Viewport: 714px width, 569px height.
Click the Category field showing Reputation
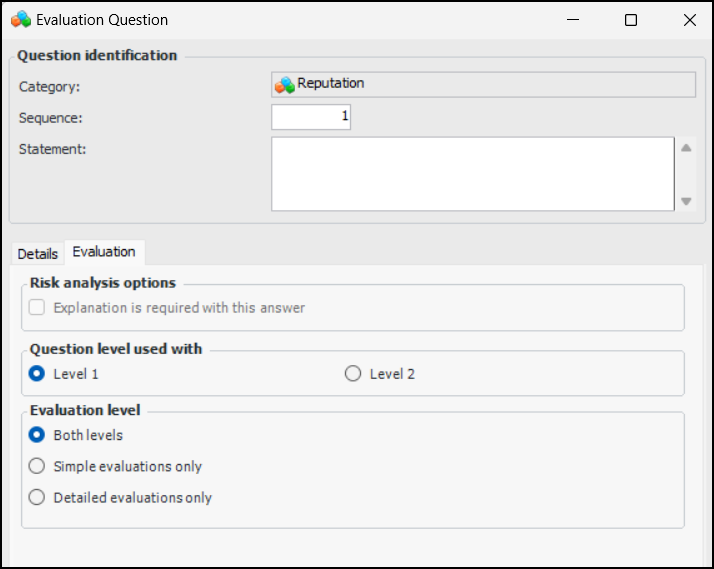coord(483,84)
